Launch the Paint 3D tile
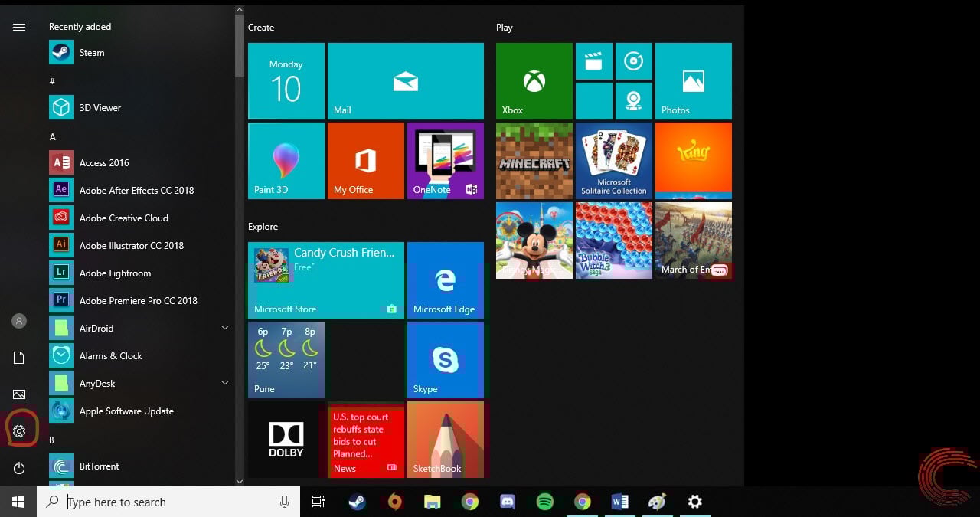This screenshot has height=517, width=980. [x=286, y=161]
